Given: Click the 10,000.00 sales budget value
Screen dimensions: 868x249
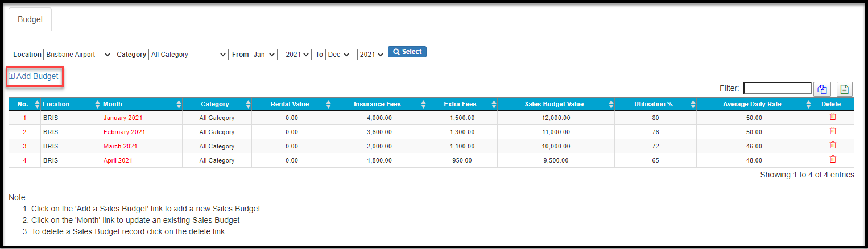Looking at the screenshot, I should (x=556, y=146).
